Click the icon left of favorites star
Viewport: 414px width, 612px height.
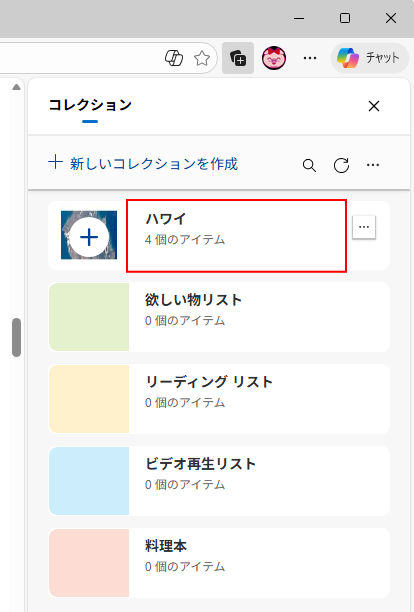pyautogui.click(x=174, y=59)
